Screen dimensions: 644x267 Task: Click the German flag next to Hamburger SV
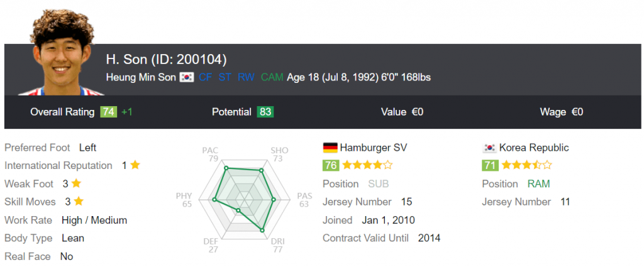coord(330,148)
